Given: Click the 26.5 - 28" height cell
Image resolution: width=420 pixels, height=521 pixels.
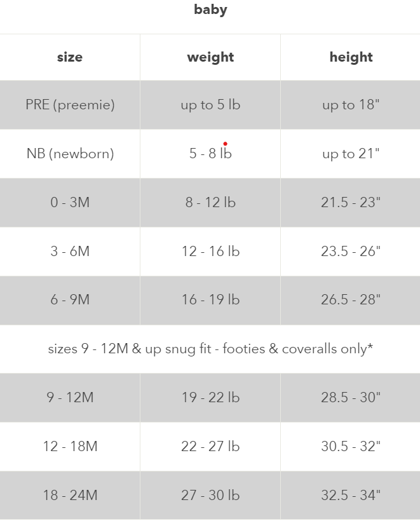Looking at the screenshot, I should click(x=351, y=300).
